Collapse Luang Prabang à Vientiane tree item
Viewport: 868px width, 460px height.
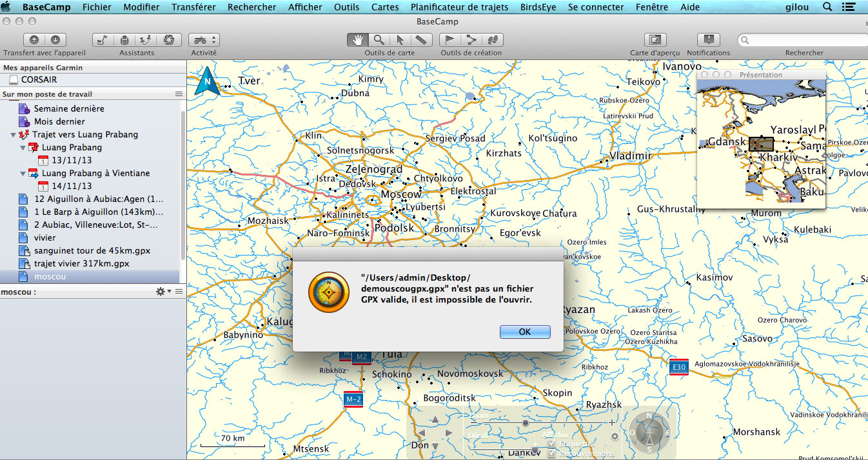click(23, 174)
